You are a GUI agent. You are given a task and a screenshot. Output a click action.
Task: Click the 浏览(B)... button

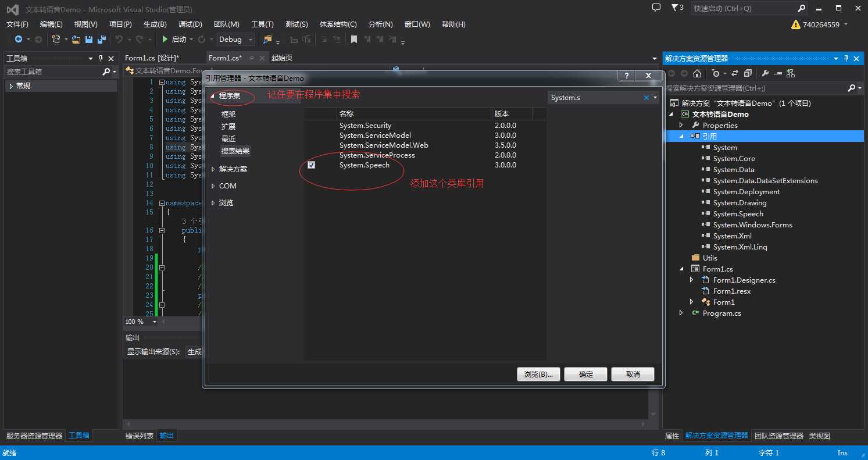tap(538, 375)
